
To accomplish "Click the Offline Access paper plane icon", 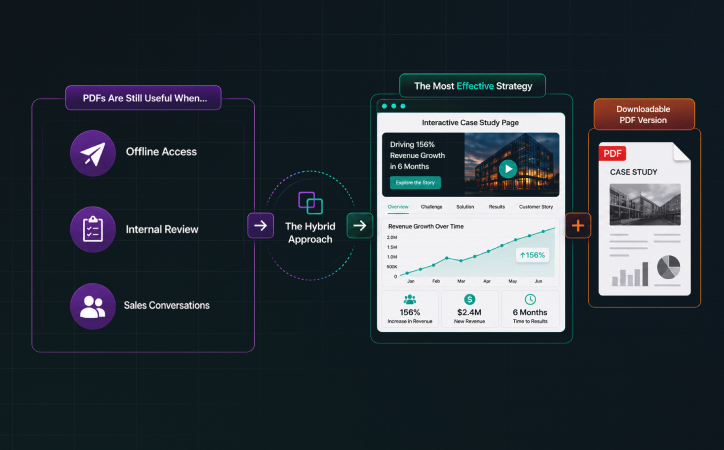I will (x=93, y=153).
